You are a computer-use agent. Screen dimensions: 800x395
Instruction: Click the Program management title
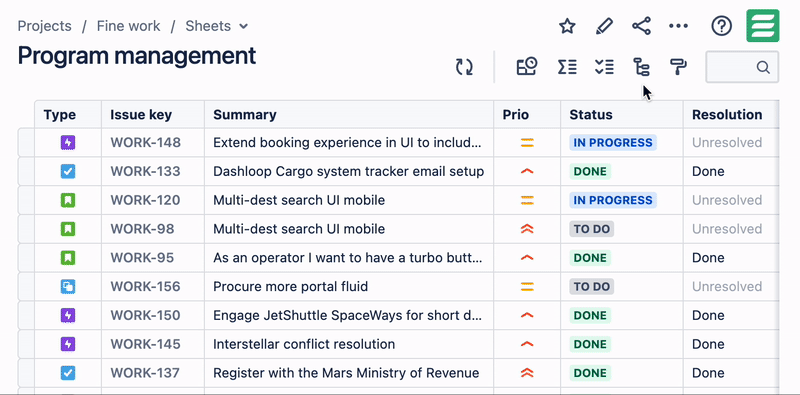(x=137, y=56)
